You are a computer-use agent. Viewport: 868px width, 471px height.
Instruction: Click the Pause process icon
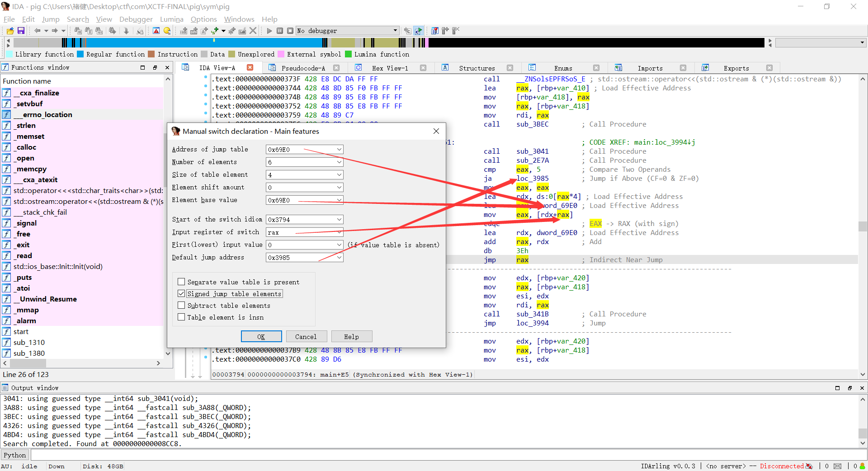pos(280,31)
